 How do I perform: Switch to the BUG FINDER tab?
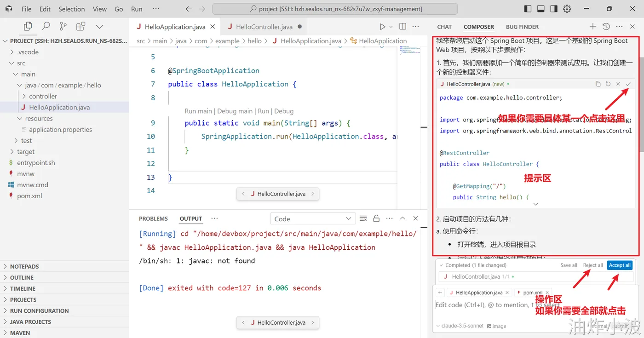click(522, 27)
